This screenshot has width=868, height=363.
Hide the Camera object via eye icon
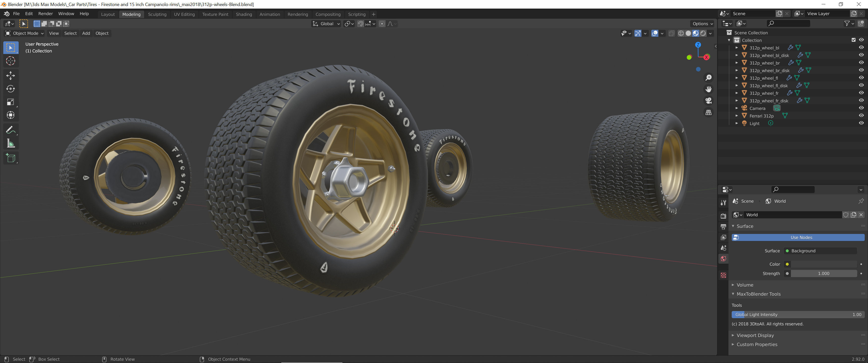(861, 108)
